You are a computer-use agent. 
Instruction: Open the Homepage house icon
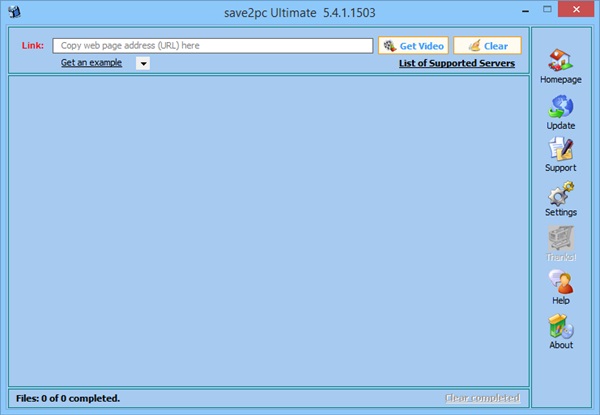click(560, 60)
